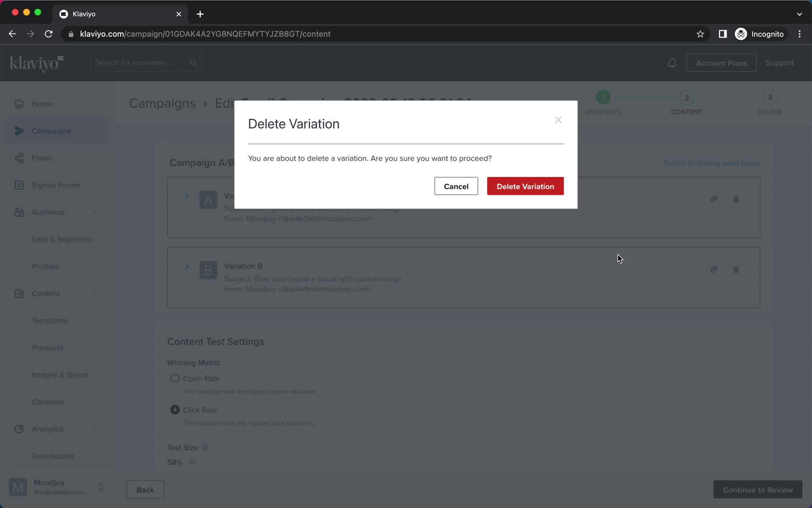Click the edit icon for Variation A

pyautogui.click(x=714, y=199)
